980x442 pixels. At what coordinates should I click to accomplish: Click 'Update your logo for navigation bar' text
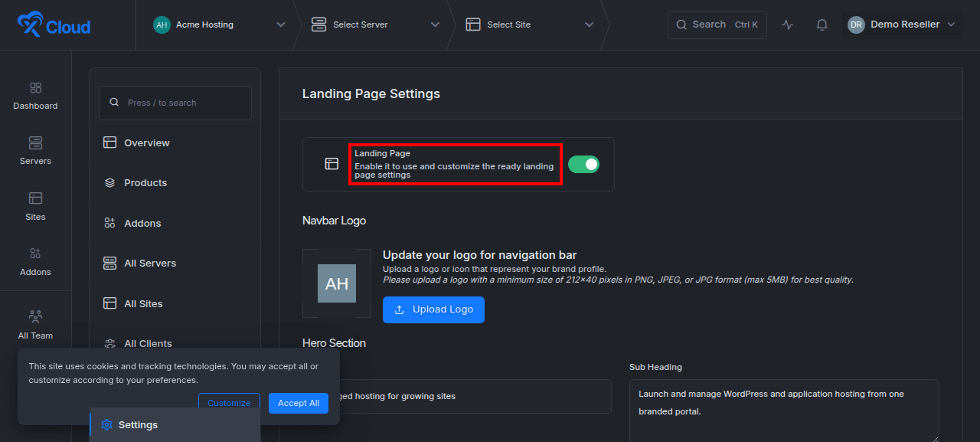(480, 255)
